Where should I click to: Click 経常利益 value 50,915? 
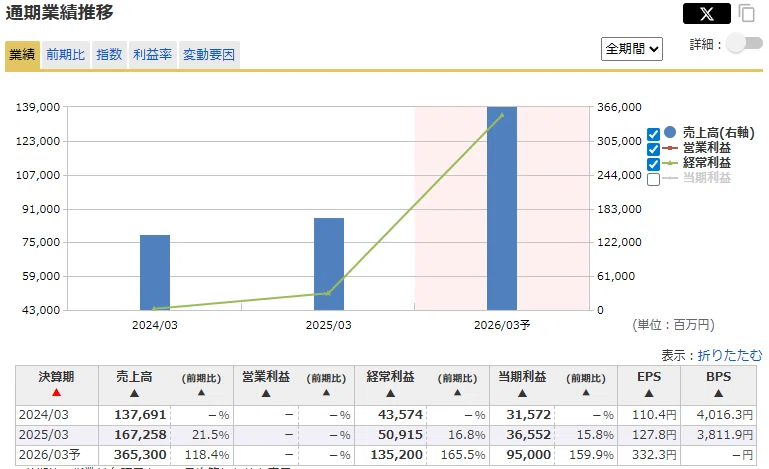[400, 435]
